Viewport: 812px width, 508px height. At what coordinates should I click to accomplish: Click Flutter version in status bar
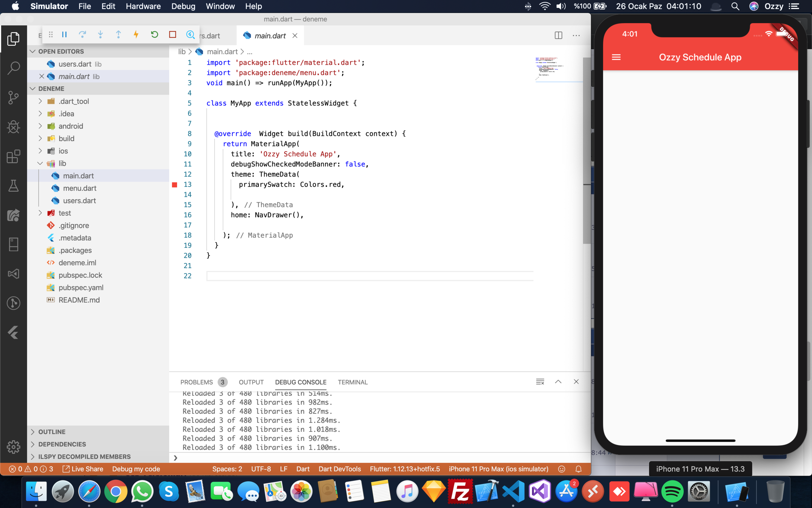405,469
